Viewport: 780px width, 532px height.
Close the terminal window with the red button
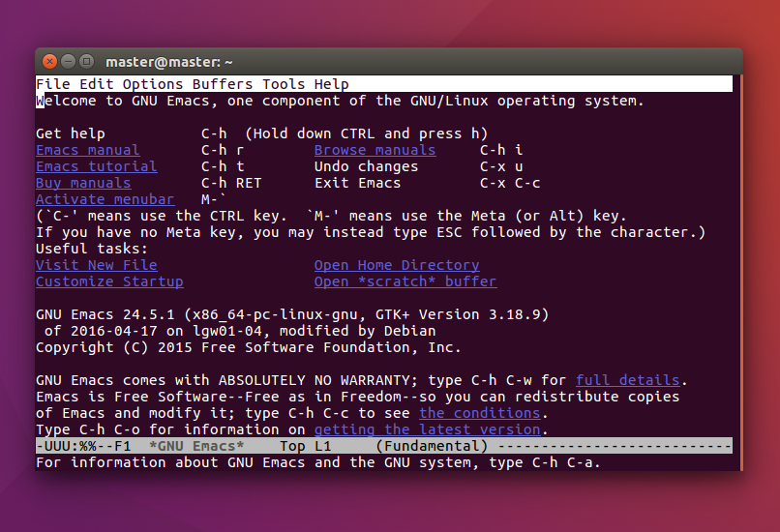49,62
